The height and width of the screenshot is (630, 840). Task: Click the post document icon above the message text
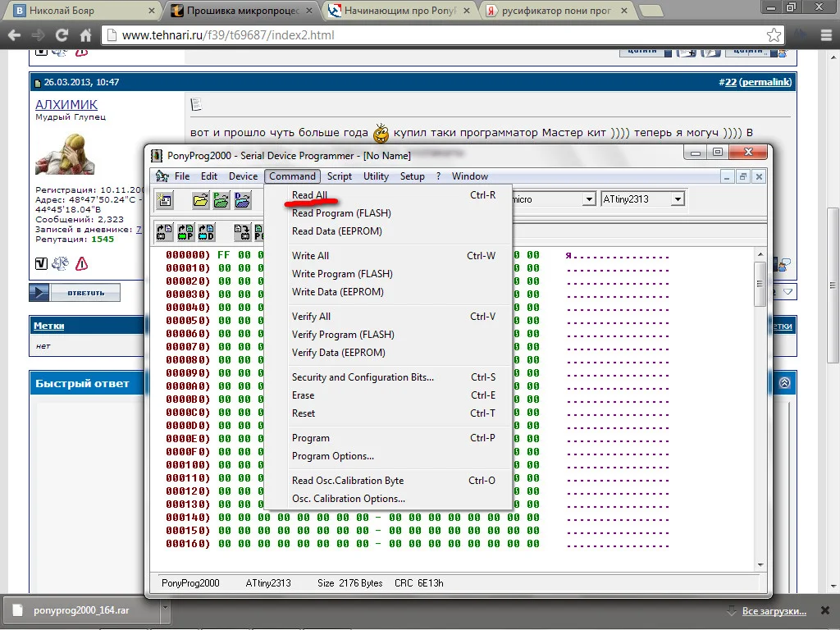196,104
